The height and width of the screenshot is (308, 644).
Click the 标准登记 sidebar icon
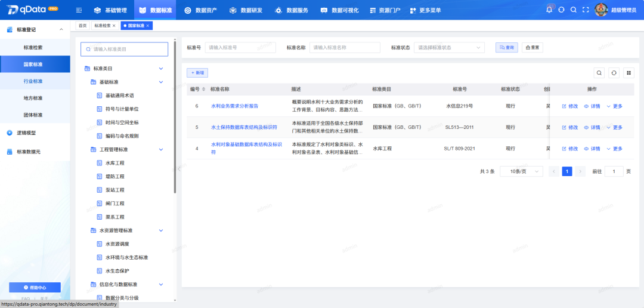(10, 30)
